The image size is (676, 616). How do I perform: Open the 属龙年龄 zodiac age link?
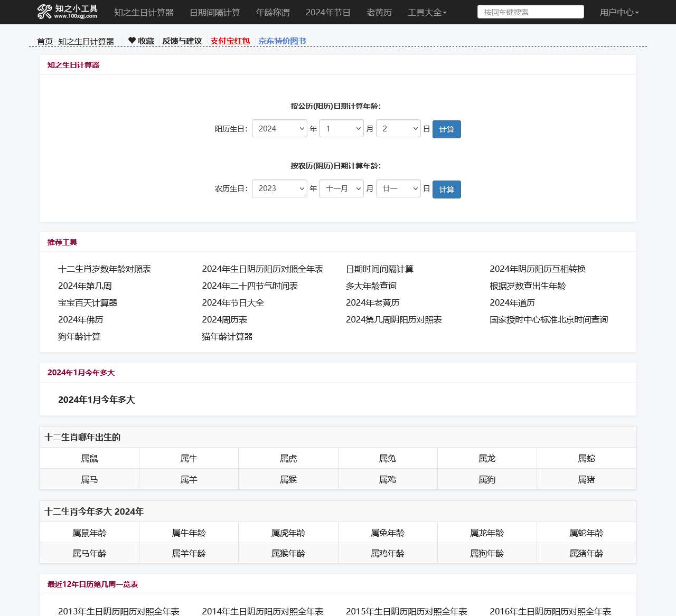click(x=487, y=533)
